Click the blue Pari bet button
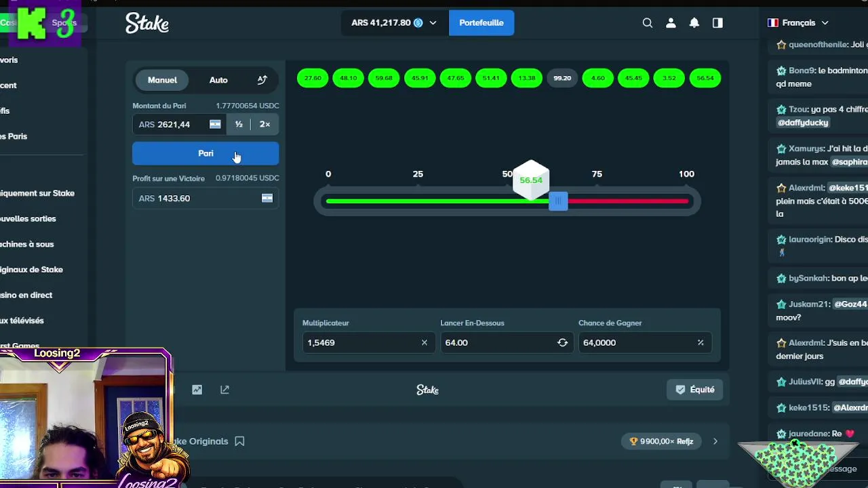Image resolution: width=868 pixels, height=488 pixels. pyautogui.click(x=205, y=153)
